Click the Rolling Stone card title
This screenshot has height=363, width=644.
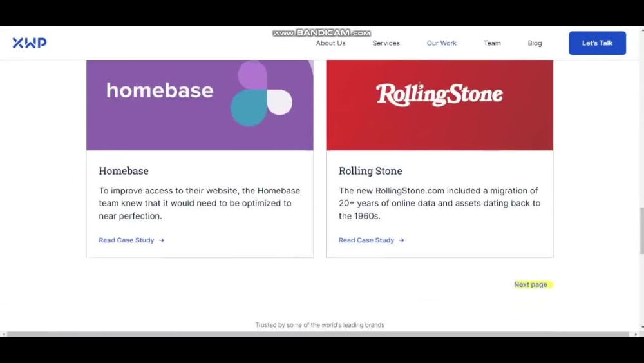(x=370, y=171)
